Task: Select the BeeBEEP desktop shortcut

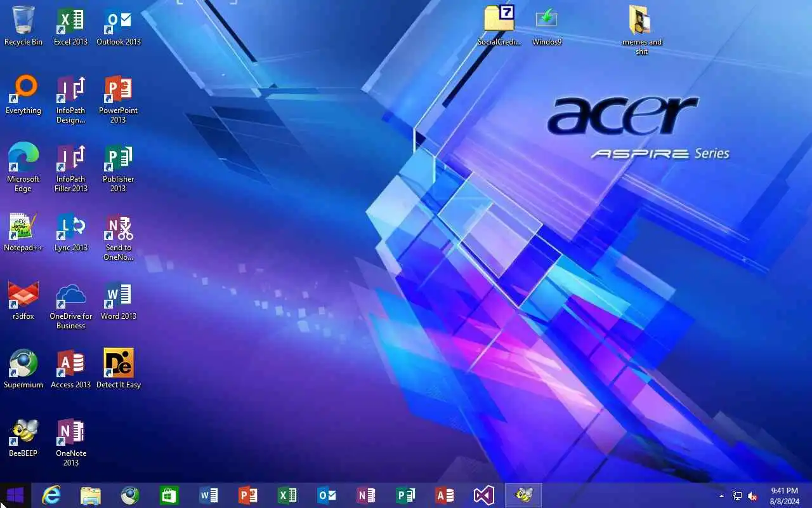Action: pyautogui.click(x=23, y=438)
